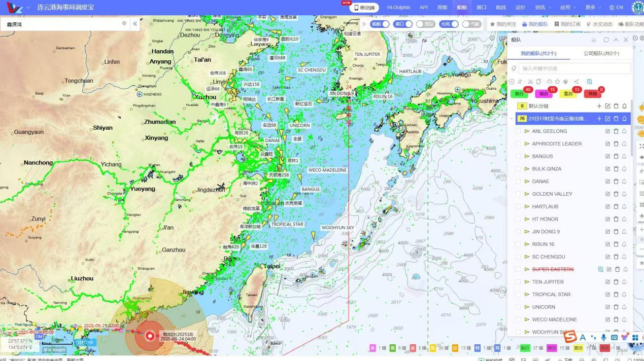The height and width of the screenshot is (361, 644).
Task: Click the Sogou input method S icon
Action: 570,337
